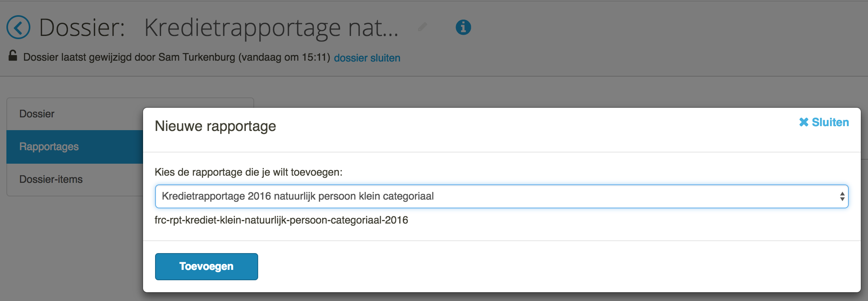Image resolution: width=868 pixels, height=301 pixels.
Task: Open the rapportage selection dropdown
Action: point(502,196)
